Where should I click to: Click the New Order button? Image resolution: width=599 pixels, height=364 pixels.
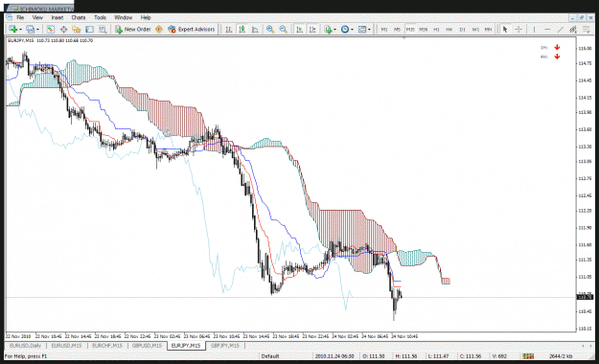(x=133, y=29)
